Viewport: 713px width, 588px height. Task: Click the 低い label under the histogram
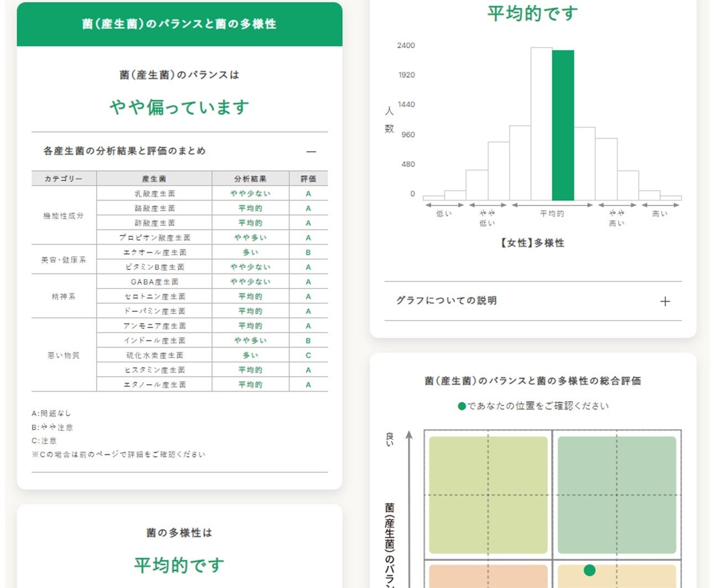[x=444, y=213]
